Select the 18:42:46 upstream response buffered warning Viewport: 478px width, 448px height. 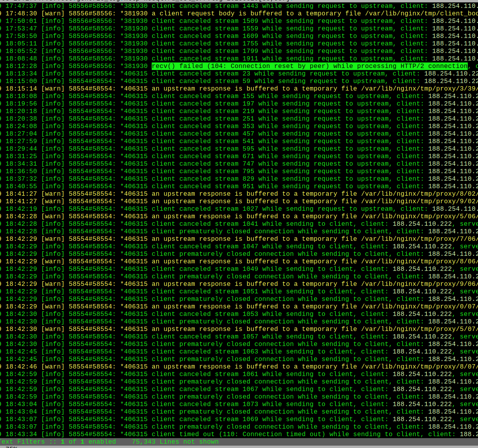[x=277, y=367]
